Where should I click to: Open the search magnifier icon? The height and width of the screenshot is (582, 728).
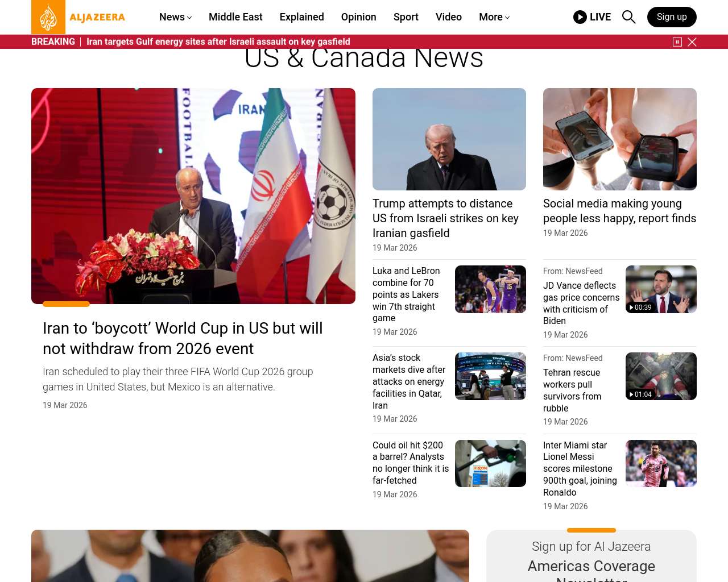[628, 17]
